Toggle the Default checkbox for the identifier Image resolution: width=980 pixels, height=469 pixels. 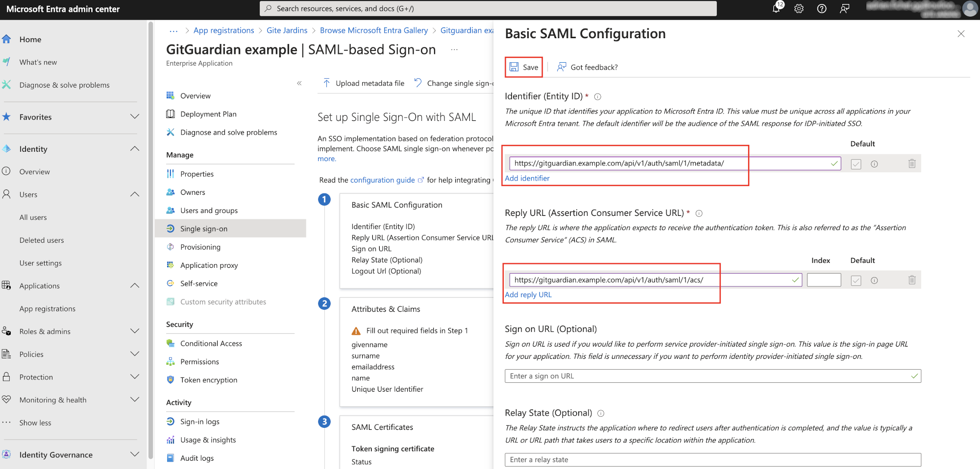(856, 164)
